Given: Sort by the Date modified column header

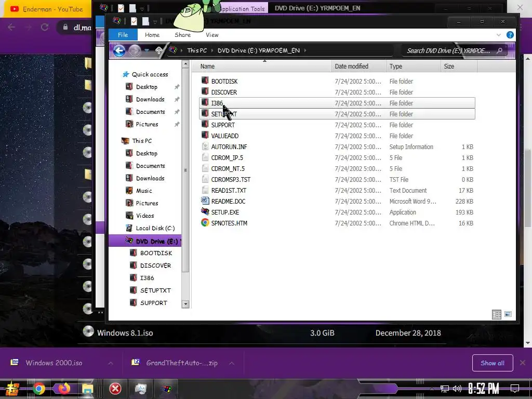Looking at the screenshot, I should click(x=358, y=66).
